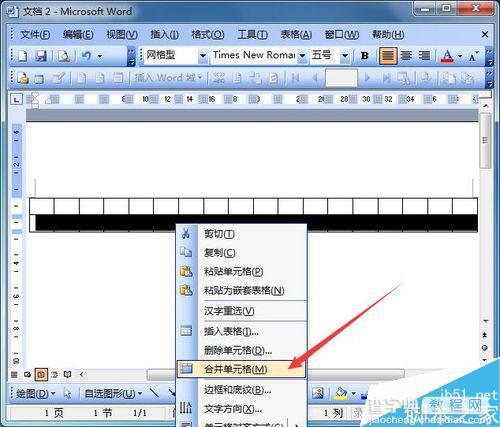Open the 表格(A) menu
500x427 pixels.
[296, 35]
